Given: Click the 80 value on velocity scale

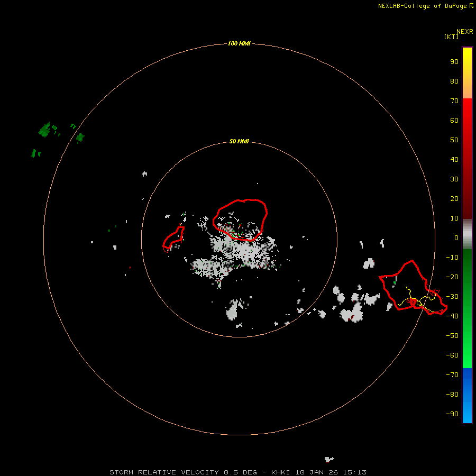Looking at the screenshot, I should coord(454,81).
